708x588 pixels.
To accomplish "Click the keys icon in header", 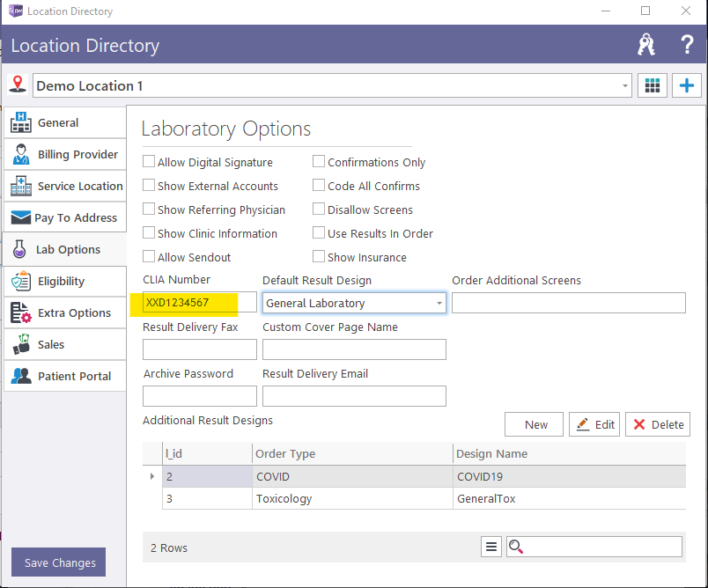I will coord(646,46).
